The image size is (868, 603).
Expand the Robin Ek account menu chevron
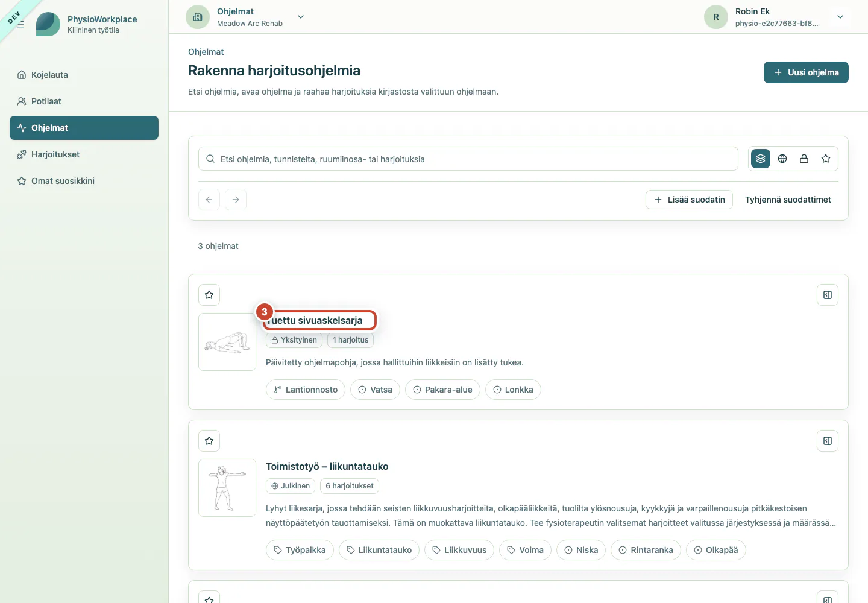point(840,17)
